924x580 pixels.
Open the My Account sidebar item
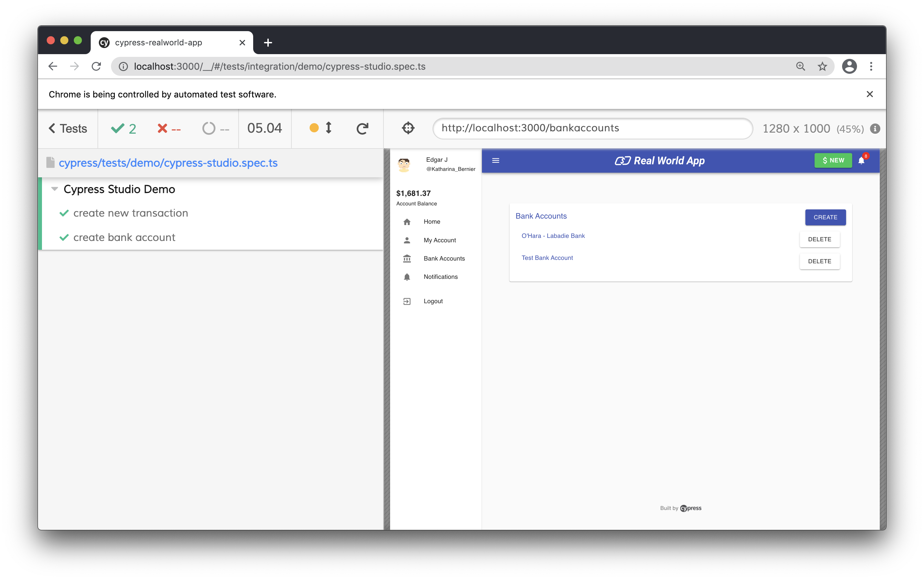440,240
